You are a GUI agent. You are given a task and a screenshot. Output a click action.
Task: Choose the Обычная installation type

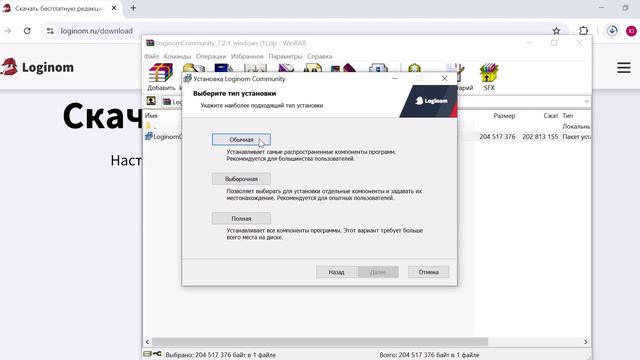click(241, 140)
